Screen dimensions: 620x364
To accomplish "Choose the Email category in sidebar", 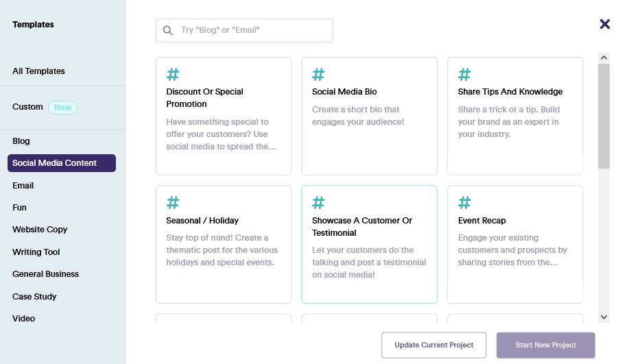I will tap(23, 186).
